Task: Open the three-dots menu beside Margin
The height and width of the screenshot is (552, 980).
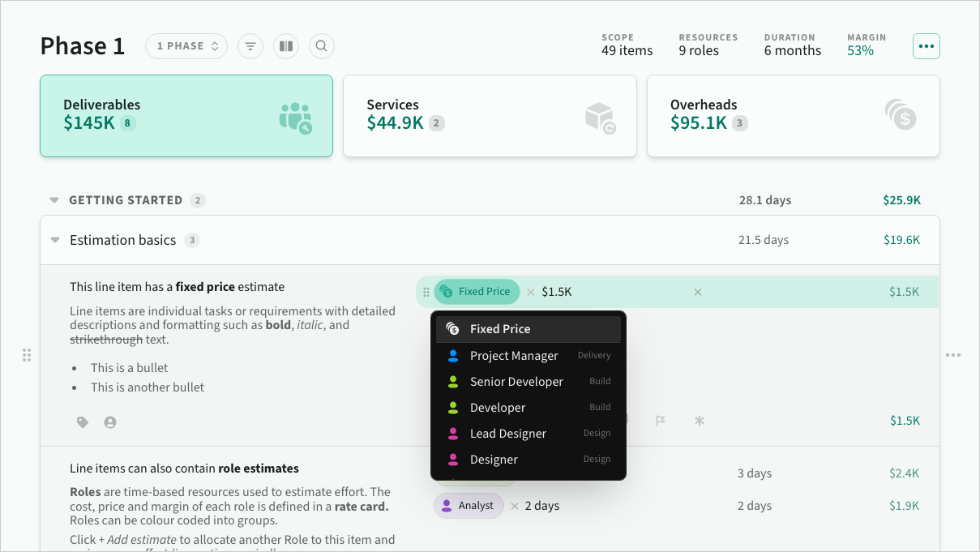Action: point(926,46)
